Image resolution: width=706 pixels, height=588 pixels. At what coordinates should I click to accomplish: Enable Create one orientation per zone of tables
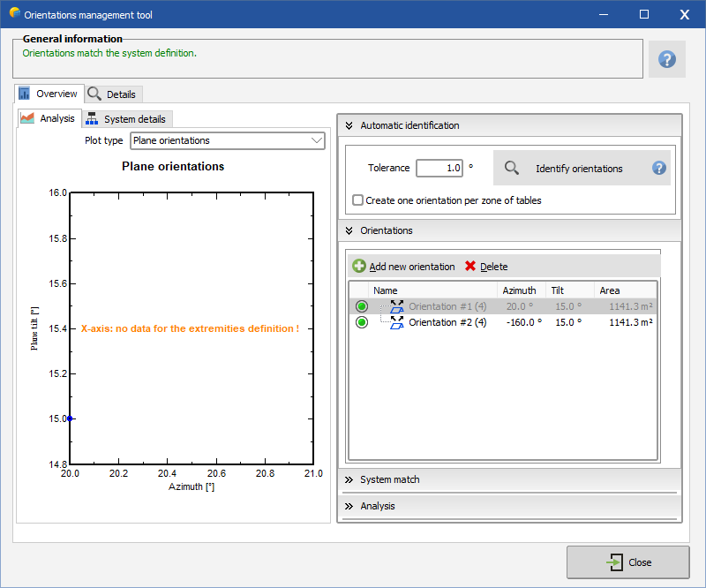(x=357, y=200)
